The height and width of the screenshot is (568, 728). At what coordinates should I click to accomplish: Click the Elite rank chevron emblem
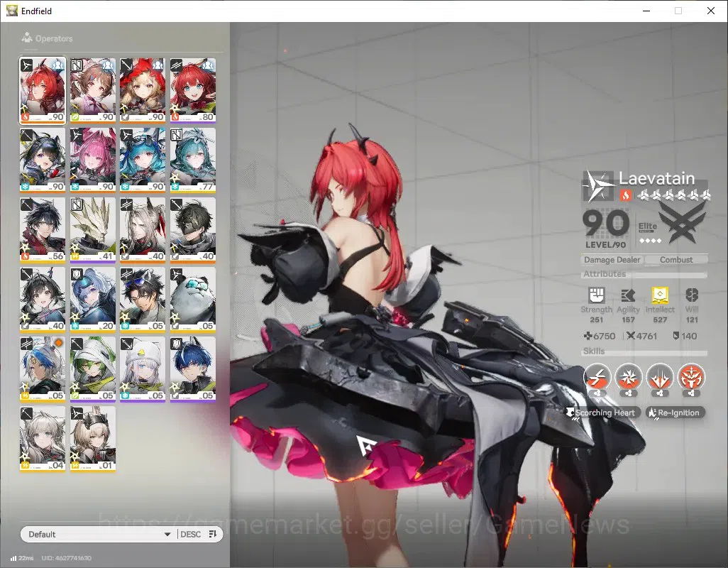[x=682, y=223]
